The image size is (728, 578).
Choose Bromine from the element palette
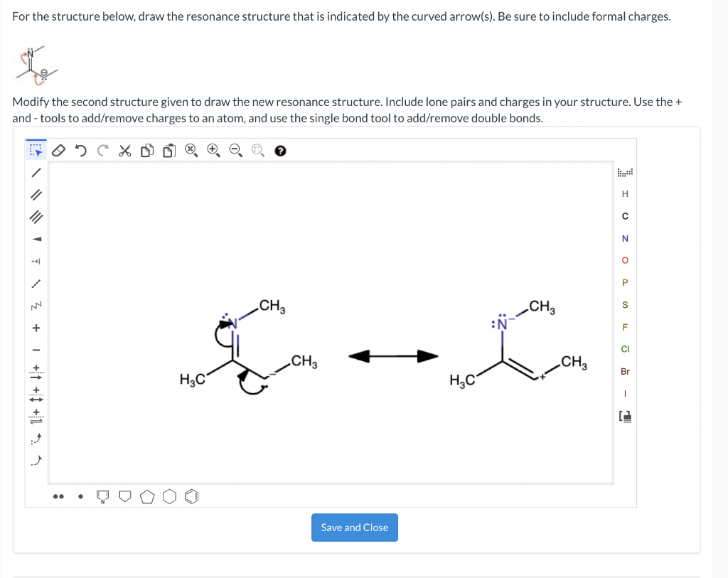pos(625,371)
